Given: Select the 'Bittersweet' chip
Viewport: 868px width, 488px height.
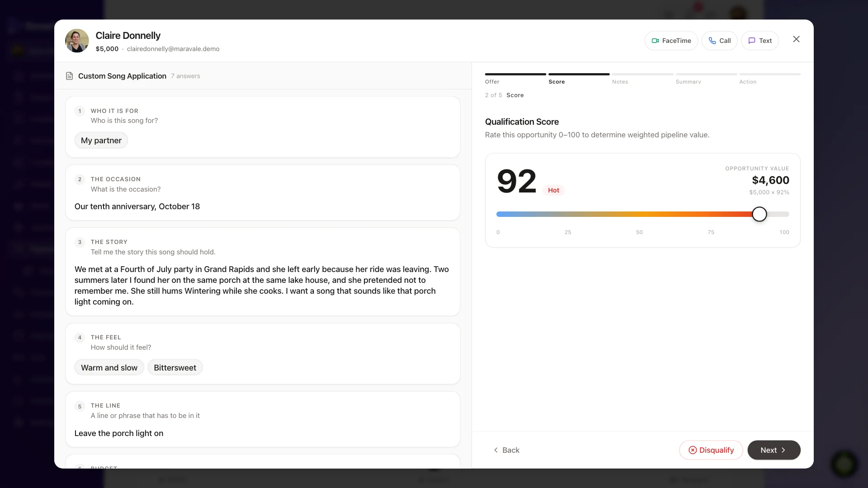Looking at the screenshot, I should (175, 368).
